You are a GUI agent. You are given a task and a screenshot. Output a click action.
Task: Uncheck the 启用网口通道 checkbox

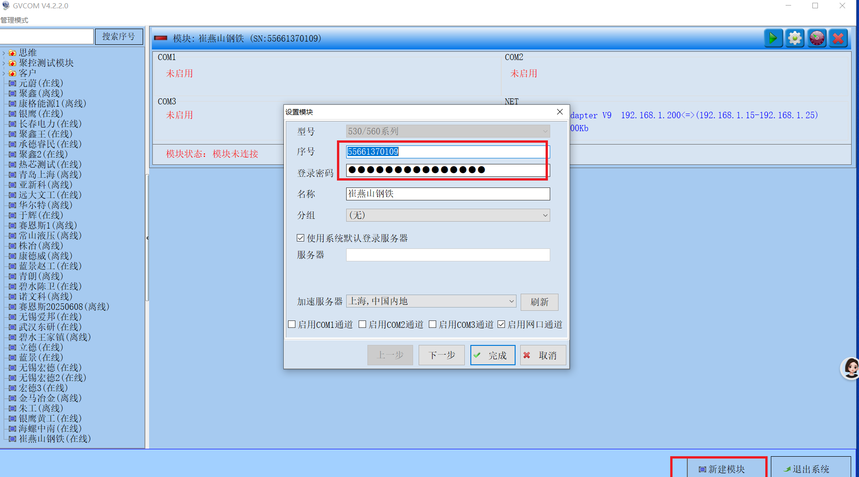coord(501,324)
